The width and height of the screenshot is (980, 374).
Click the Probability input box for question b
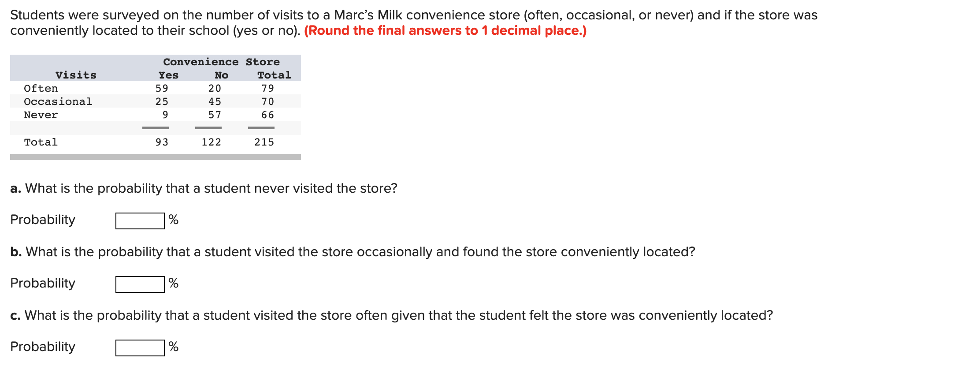(x=139, y=284)
